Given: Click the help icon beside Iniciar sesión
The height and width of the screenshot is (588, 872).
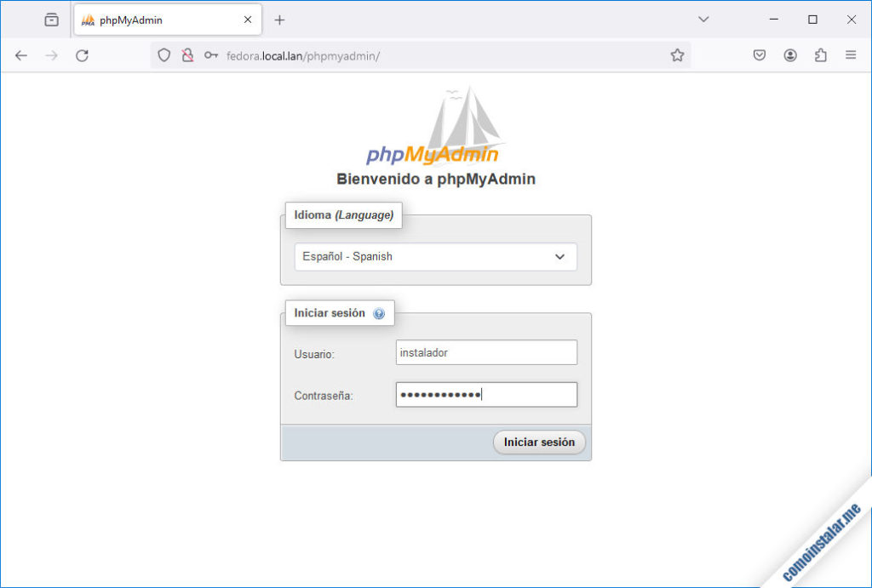Looking at the screenshot, I should pos(378,313).
